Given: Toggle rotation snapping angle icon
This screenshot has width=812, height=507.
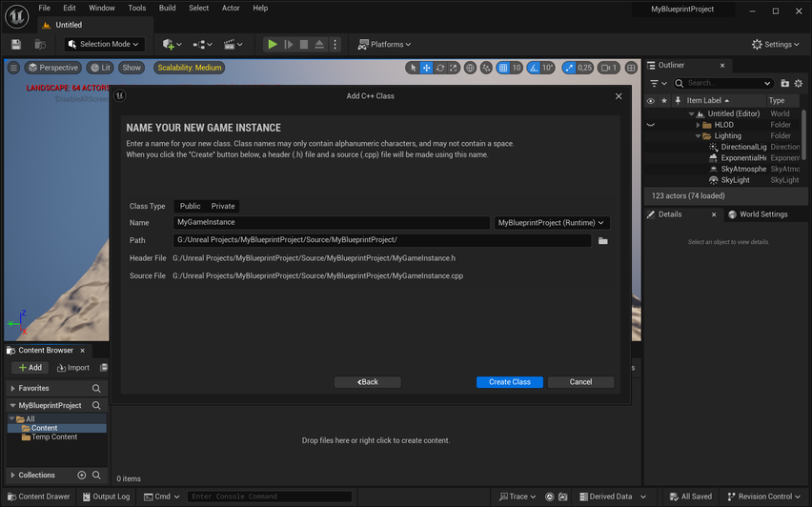Looking at the screenshot, I should click(534, 68).
